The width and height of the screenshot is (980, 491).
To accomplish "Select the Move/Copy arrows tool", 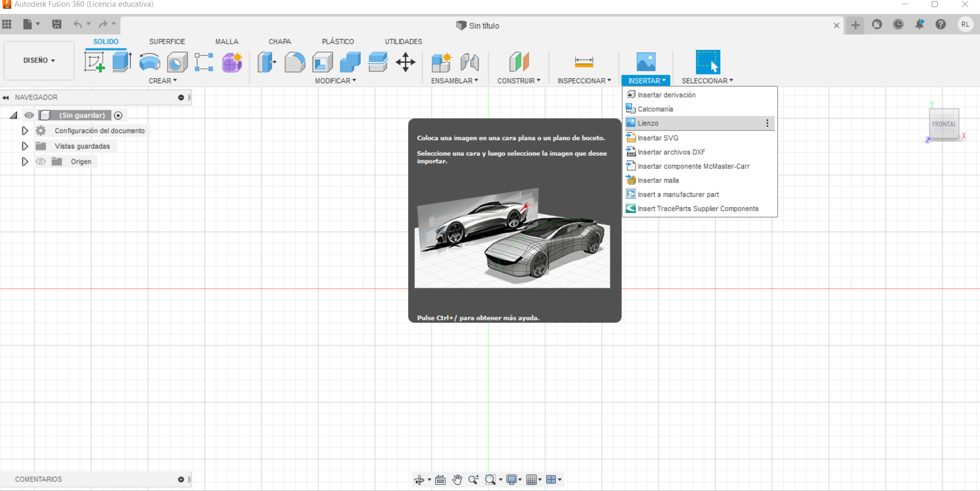I will point(405,62).
